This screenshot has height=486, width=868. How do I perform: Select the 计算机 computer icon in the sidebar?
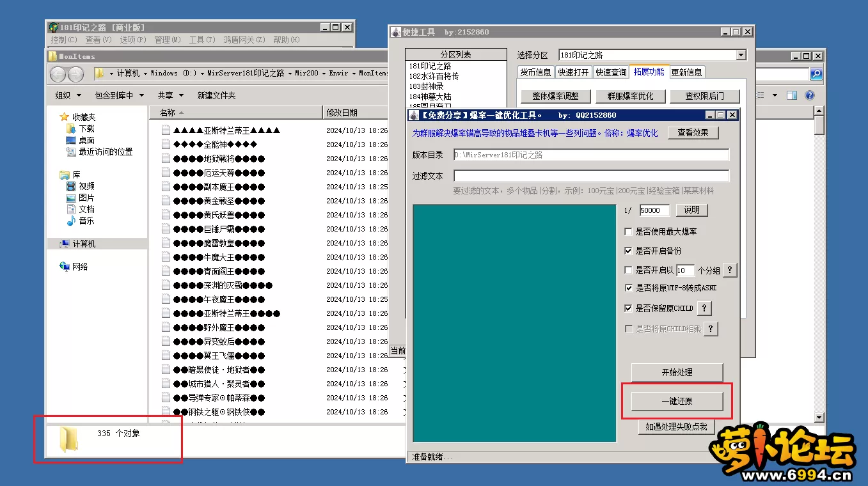(x=64, y=244)
